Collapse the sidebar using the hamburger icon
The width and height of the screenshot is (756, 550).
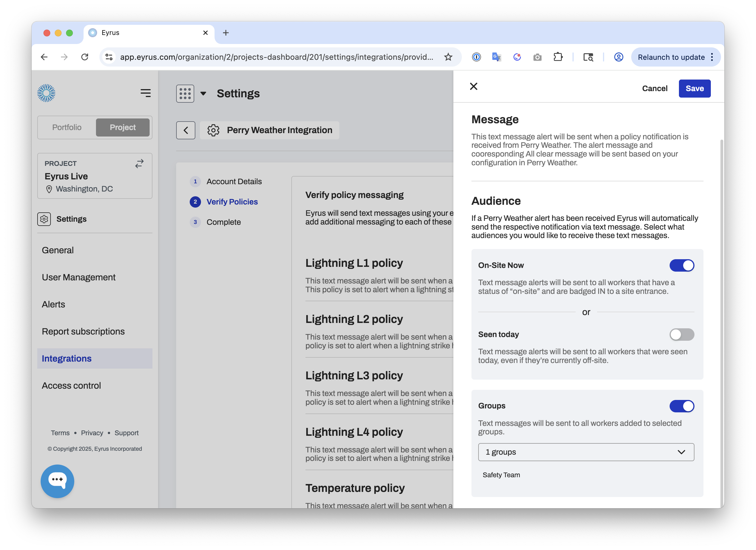[x=146, y=93]
